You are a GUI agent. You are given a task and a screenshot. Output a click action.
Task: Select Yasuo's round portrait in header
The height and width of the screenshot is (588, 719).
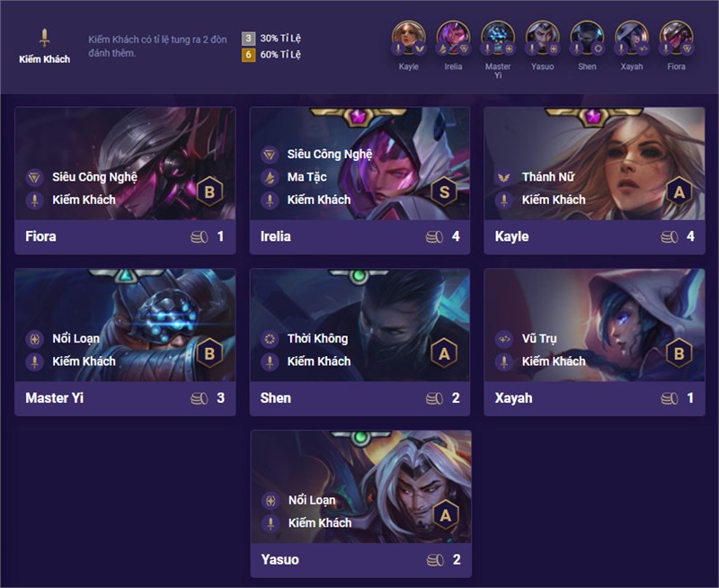[542, 38]
